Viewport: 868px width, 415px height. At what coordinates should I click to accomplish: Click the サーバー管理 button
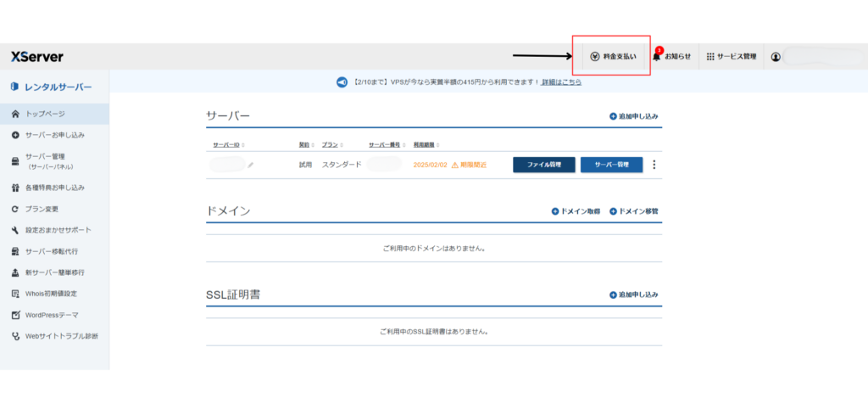coord(611,165)
